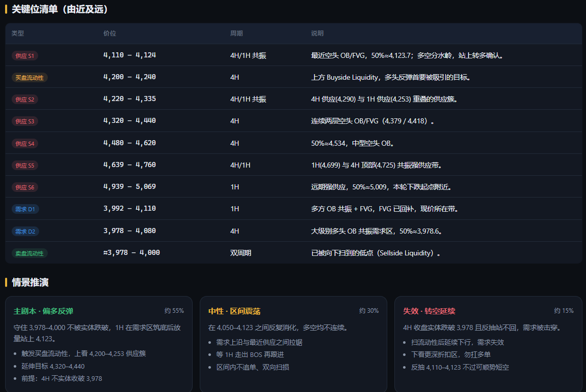Image resolution: width=586 pixels, height=392 pixels.
Task: Click the 供应 S6 tag
Action: [25, 187]
